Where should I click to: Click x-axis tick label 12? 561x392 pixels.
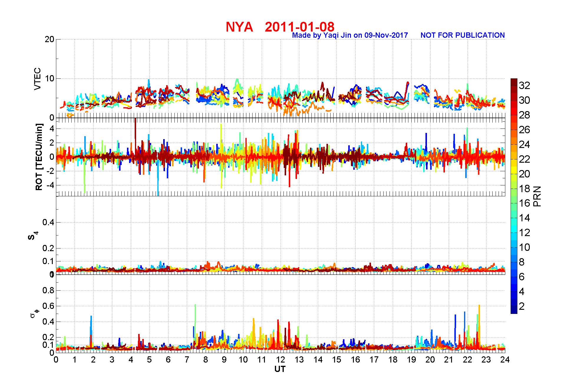tap(280, 360)
